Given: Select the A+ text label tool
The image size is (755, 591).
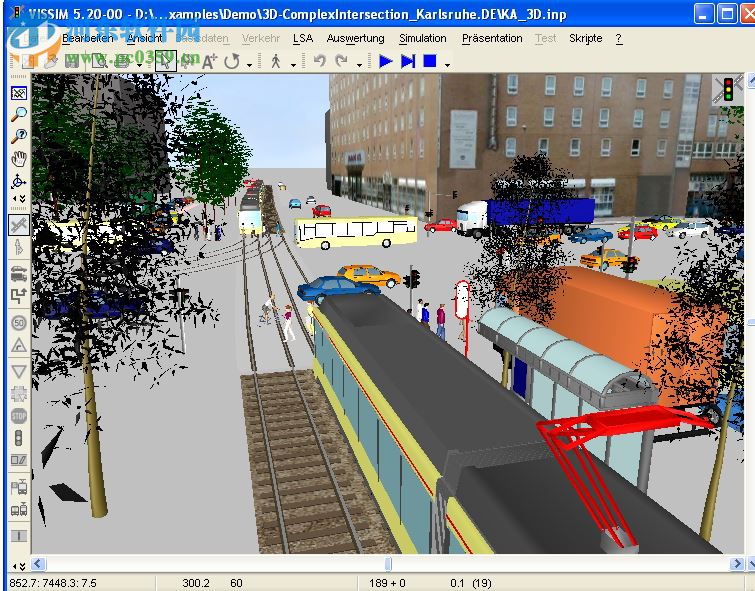Looking at the screenshot, I should pyautogui.click(x=209, y=61).
